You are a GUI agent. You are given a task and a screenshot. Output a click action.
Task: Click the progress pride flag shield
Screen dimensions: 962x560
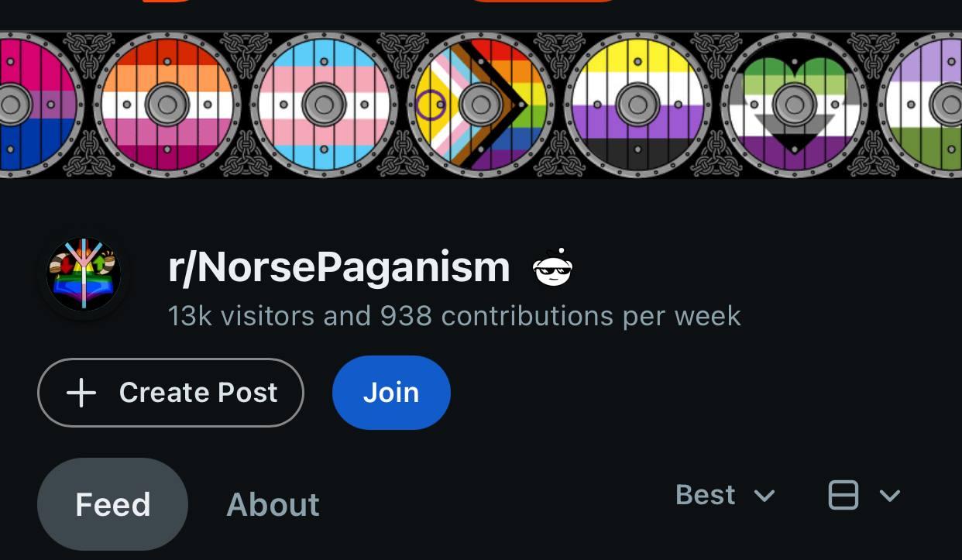481,104
